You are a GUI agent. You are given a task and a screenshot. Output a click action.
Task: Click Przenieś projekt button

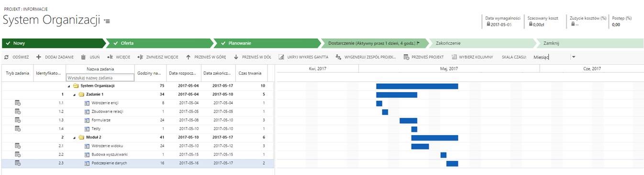(423, 57)
